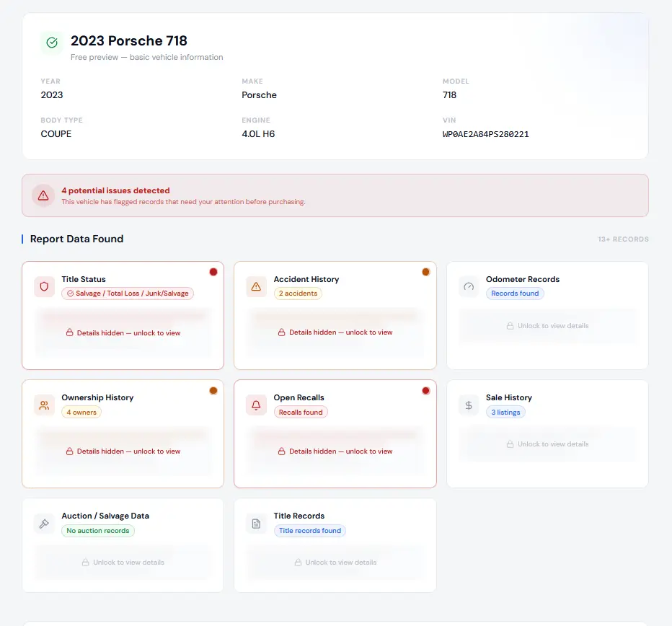Click the 'No auction records' badge

[98, 530]
